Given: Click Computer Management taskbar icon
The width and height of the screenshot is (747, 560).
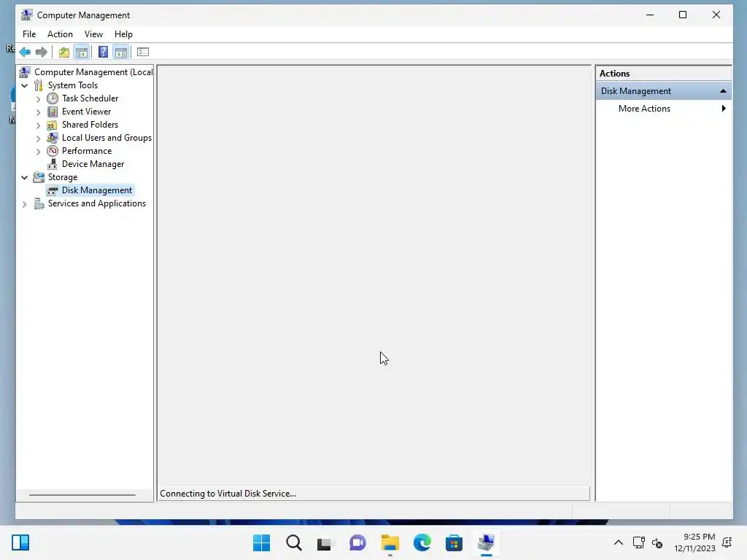Looking at the screenshot, I should coord(487,542).
